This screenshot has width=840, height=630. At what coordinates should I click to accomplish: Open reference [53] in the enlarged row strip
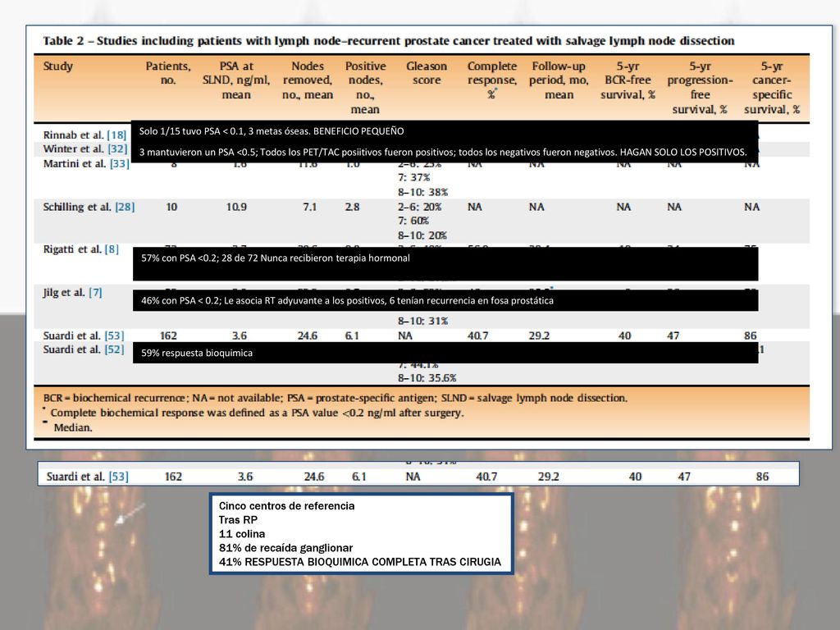[118, 477]
